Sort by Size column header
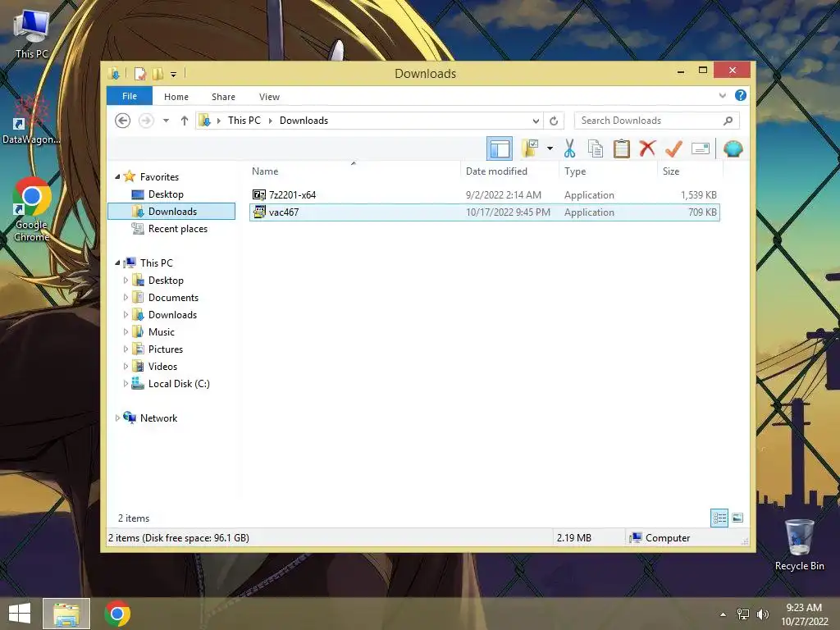This screenshot has height=630, width=840. pos(690,171)
